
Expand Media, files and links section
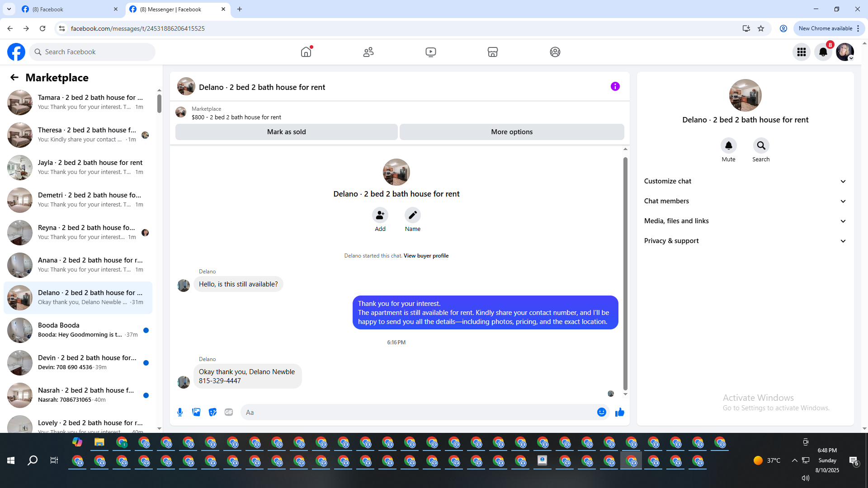(745, 221)
